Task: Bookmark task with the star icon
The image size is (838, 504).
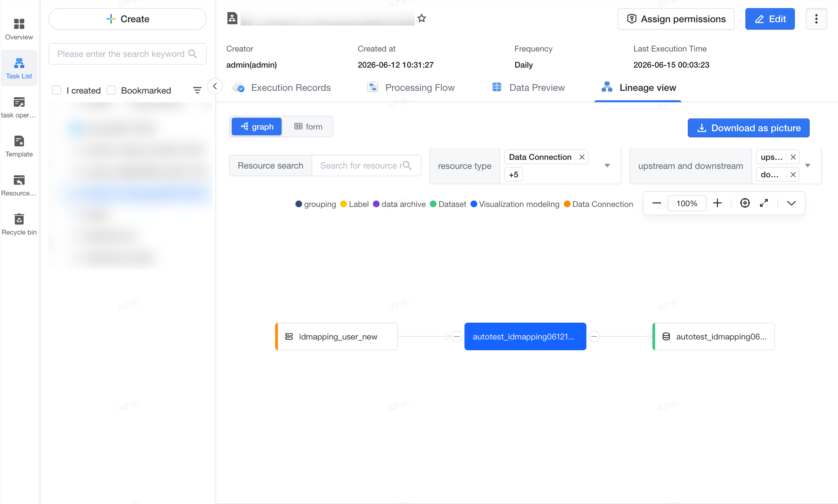Action: [422, 19]
